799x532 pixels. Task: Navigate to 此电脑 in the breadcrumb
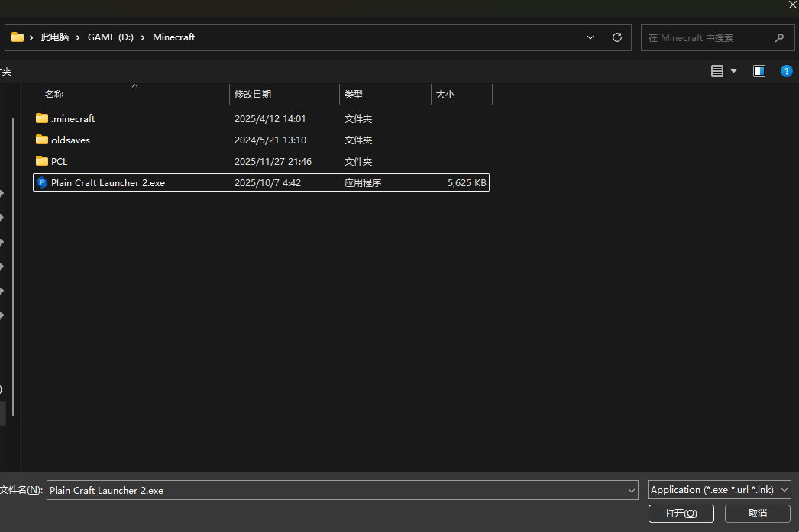(53, 37)
